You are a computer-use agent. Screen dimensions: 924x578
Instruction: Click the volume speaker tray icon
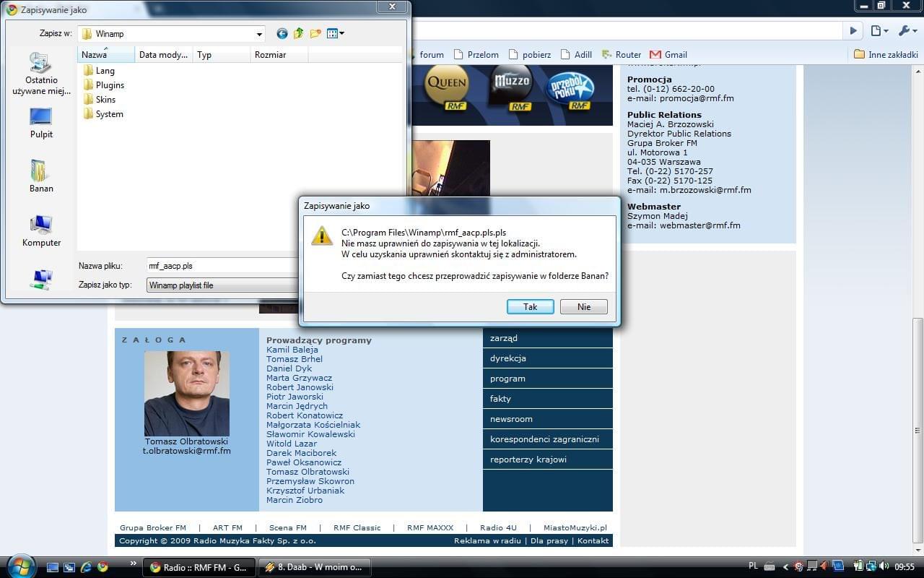[x=883, y=566]
